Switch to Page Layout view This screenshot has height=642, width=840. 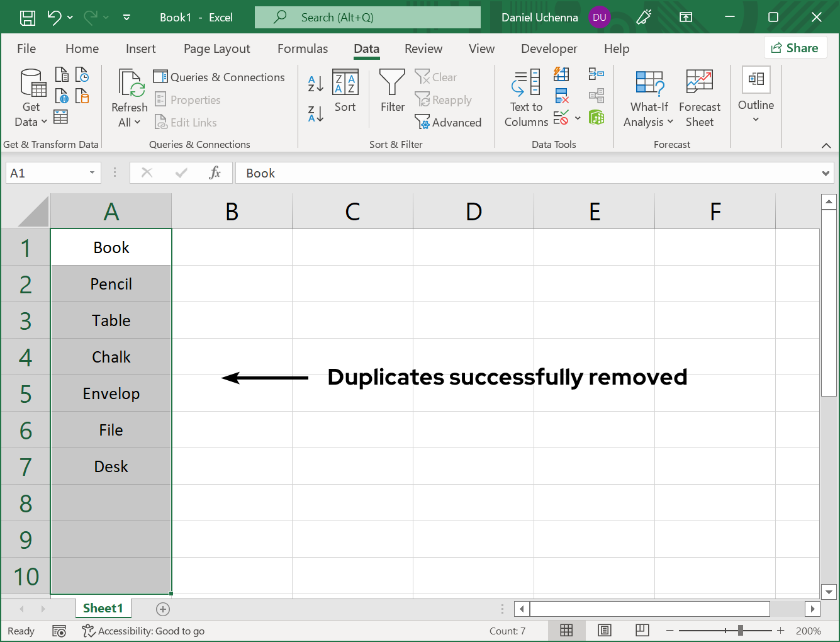click(x=604, y=630)
